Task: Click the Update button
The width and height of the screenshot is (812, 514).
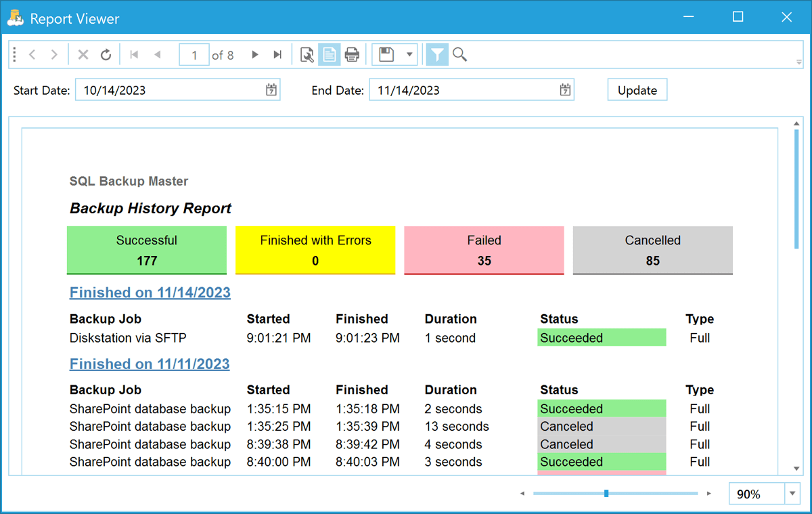Action: [x=637, y=89]
